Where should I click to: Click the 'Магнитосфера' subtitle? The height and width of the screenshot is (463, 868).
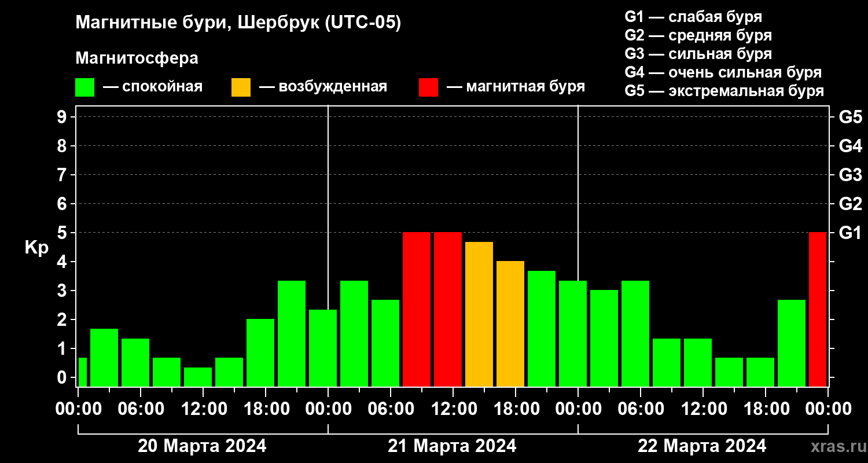pyautogui.click(x=137, y=58)
